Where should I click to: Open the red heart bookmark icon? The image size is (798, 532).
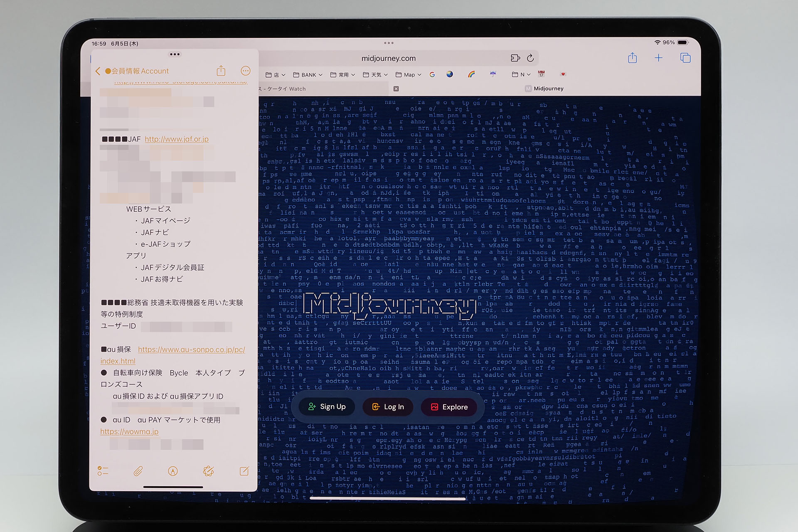(563, 74)
